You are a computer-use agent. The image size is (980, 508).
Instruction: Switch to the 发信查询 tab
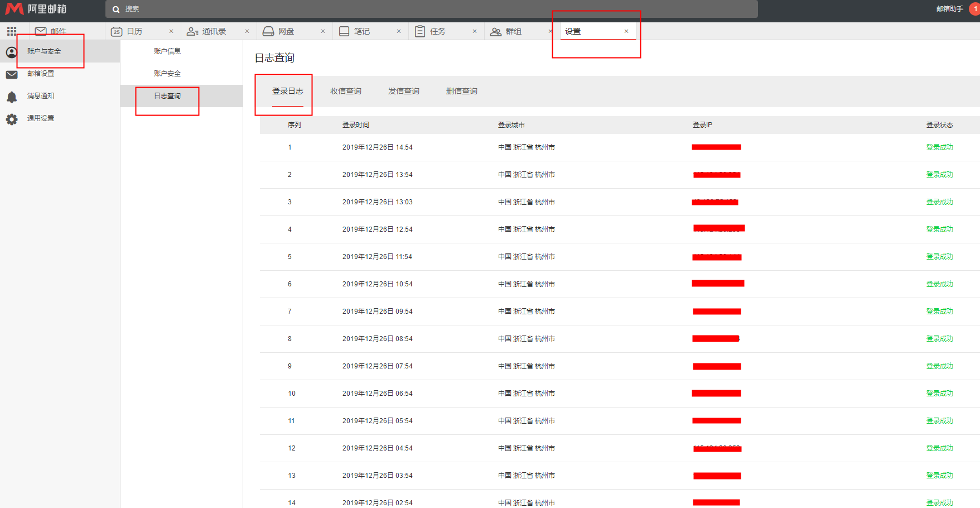(404, 91)
